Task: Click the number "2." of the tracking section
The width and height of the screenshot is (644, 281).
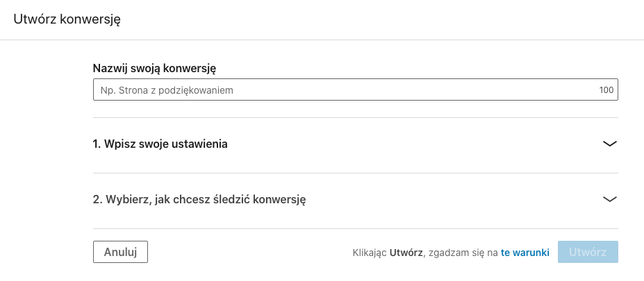Action: 98,200
